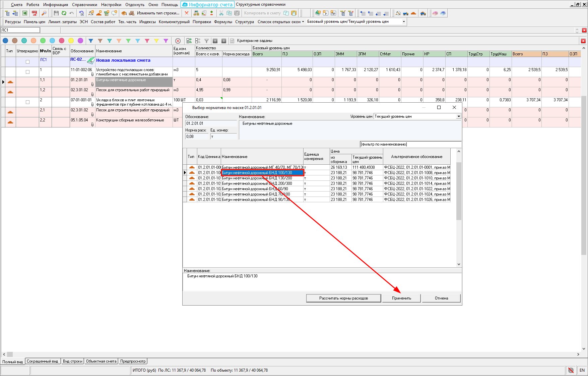Image resolution: width=588 pixels, height=376 pixels.
Task: Switch to the Объектная смета tab
Action: (x=101, y=361)
